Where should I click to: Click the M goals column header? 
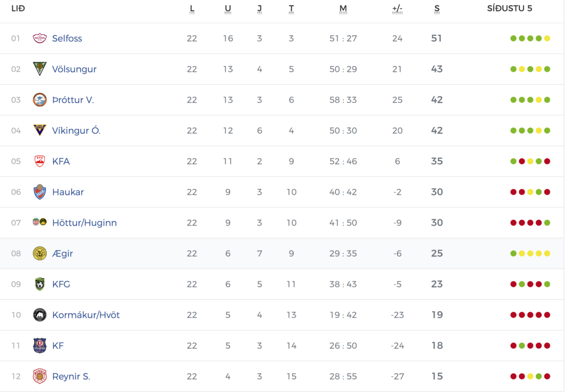click(x=343, y=9)
